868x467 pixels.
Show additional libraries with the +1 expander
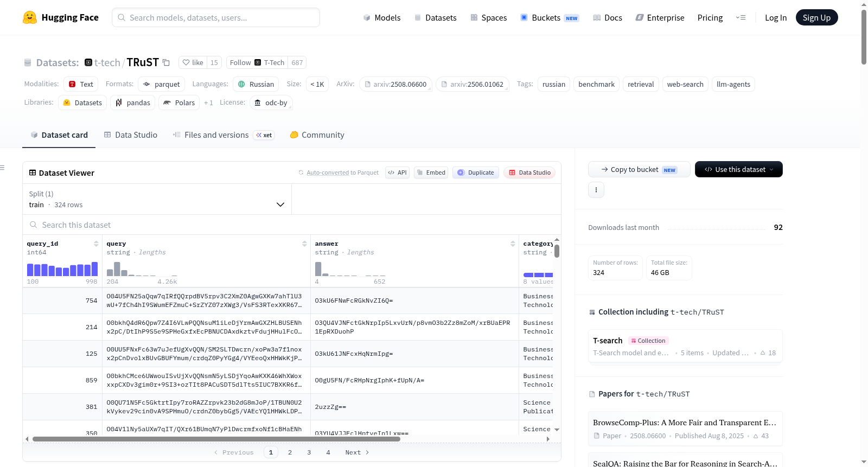(208, 103)
